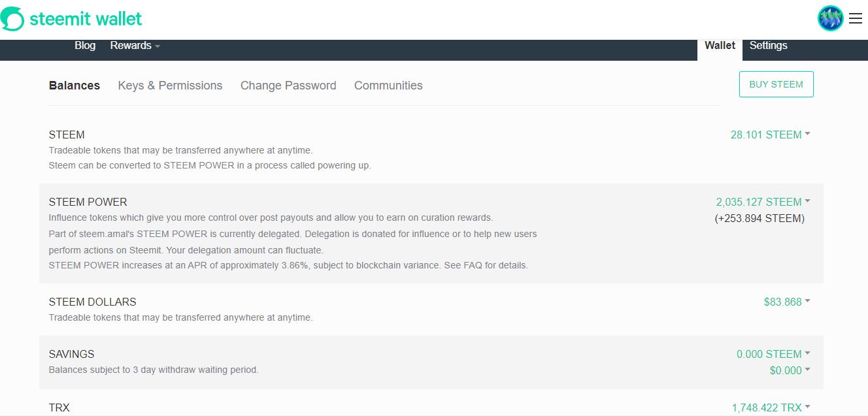Open the 1,748.422 TRX dropdown

coord(771,408)
